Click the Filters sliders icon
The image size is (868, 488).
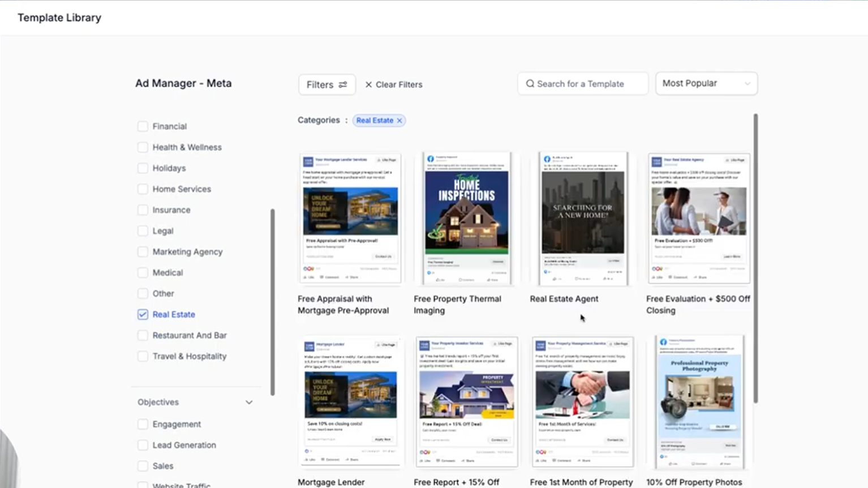343,84
